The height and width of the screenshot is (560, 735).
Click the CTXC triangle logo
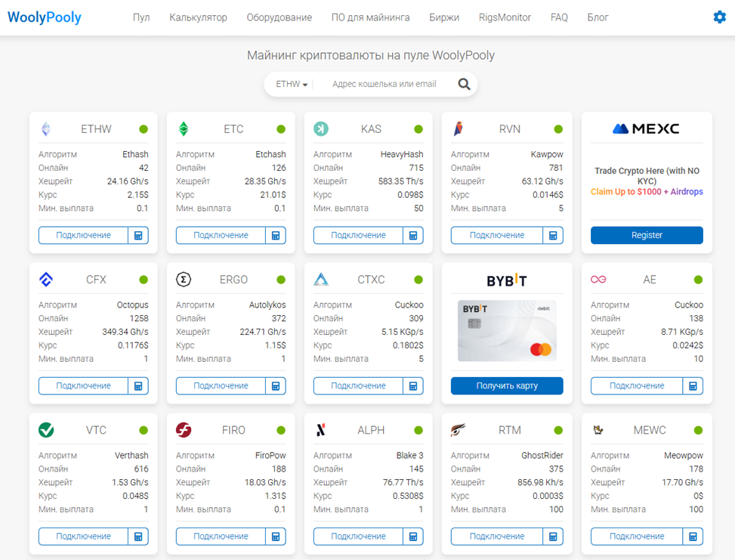coord(321,280)
